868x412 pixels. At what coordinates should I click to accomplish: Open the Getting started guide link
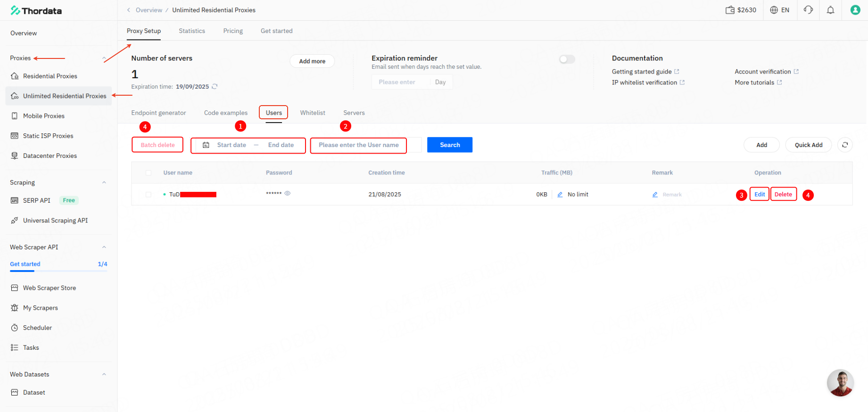click(642, 72)
